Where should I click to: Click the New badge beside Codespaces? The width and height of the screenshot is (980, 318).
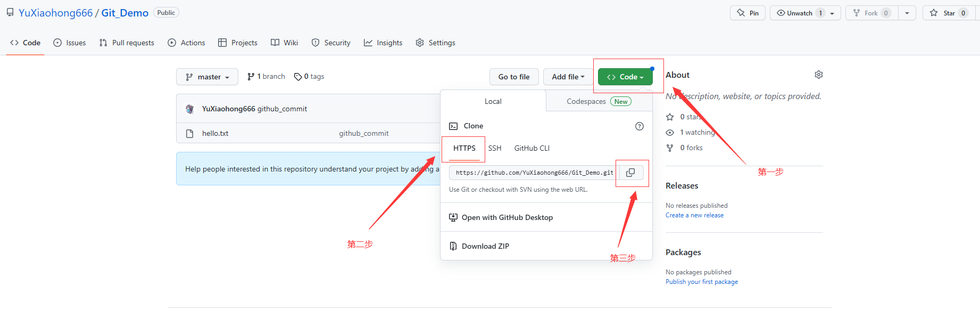coord(621,102)
